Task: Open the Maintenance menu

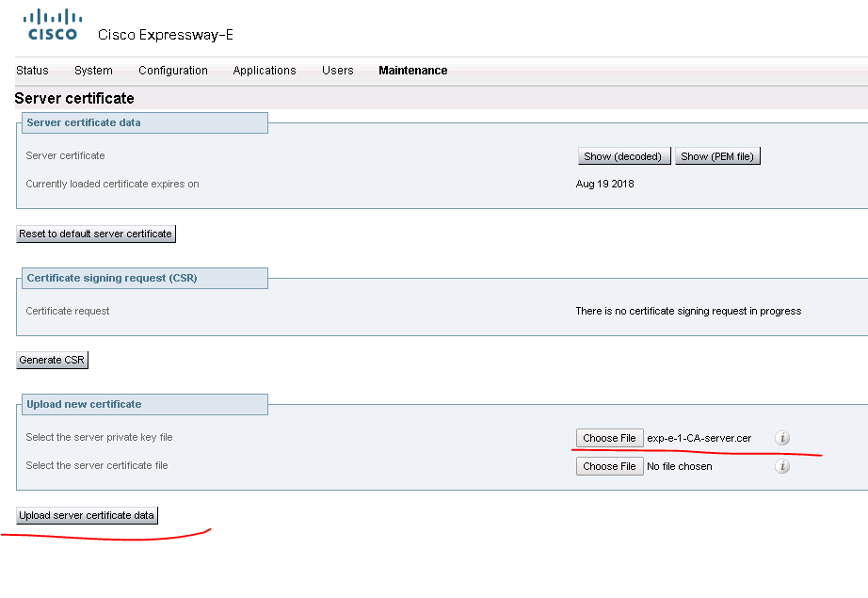Action: pyautogui.click(x=413, y=71)
